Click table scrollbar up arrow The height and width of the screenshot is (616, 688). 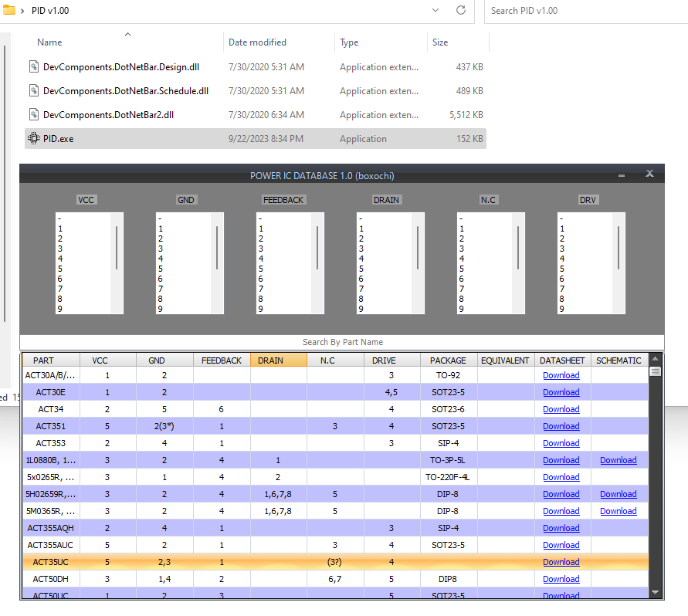(655, 359)
